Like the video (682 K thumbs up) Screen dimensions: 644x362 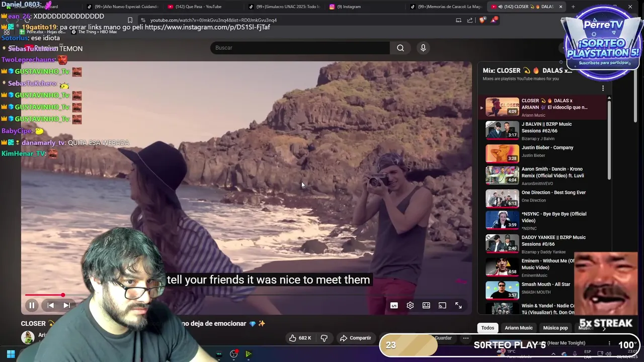tap(300, 338)
